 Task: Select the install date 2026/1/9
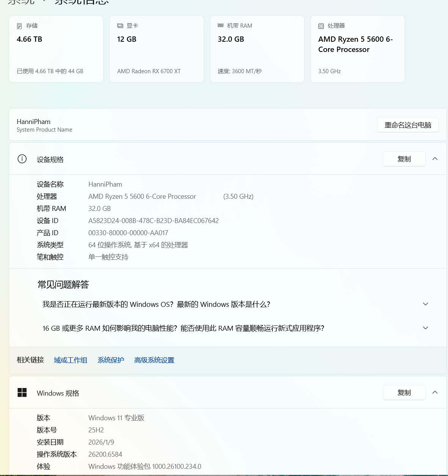click(101, 442)
